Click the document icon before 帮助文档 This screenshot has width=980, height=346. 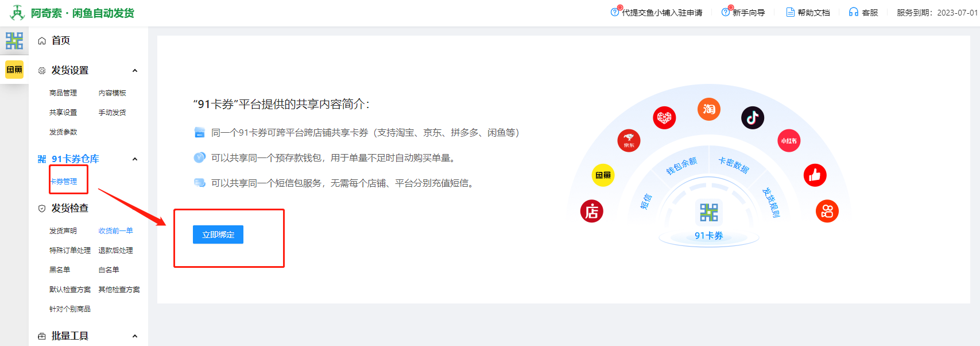(x=791, y=12)
